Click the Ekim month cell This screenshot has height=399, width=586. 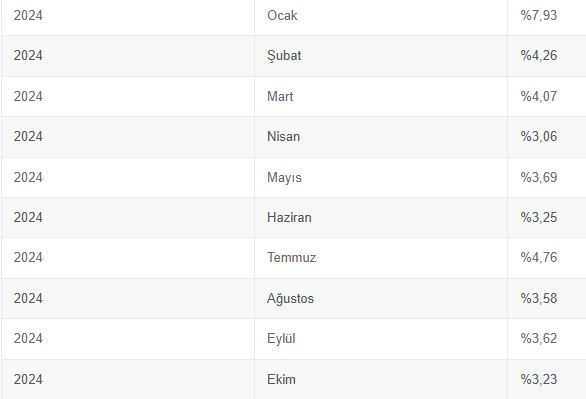coord(381,380)
